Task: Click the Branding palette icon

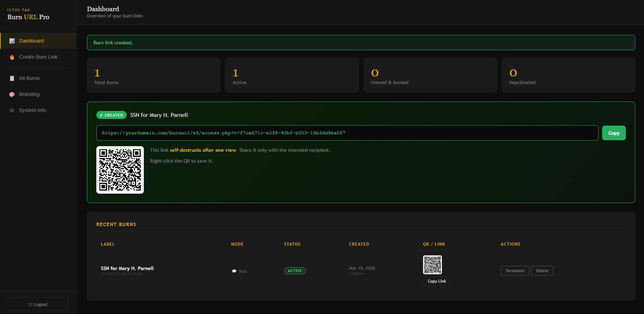Action: (x=12, y=95)
